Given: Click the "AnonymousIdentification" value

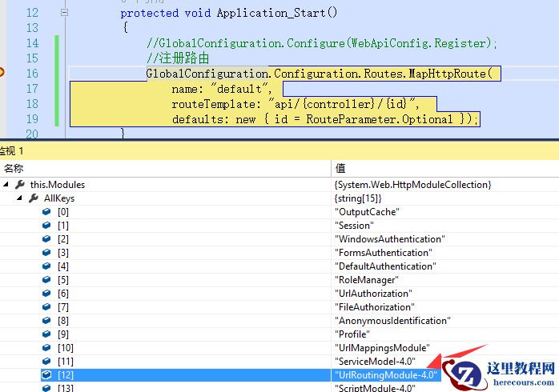Looking at the screenshot, I should [392, 321].
